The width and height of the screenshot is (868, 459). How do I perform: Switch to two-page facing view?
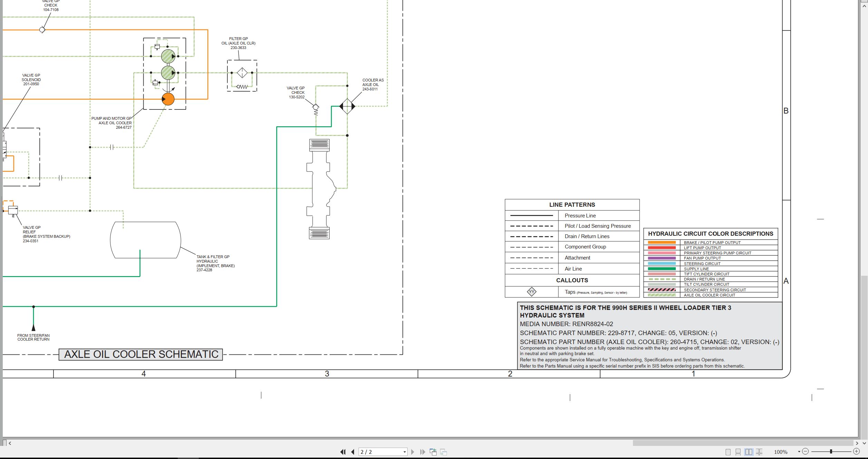click(x=749, y=452)
